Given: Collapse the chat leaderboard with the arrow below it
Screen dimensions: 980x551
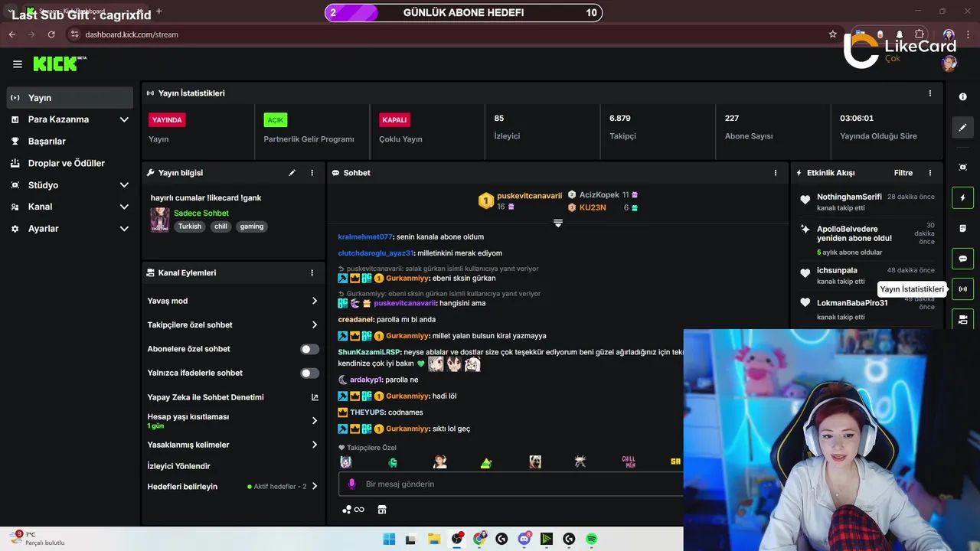Looking at the screenshot, I should (x=558, y=223).
